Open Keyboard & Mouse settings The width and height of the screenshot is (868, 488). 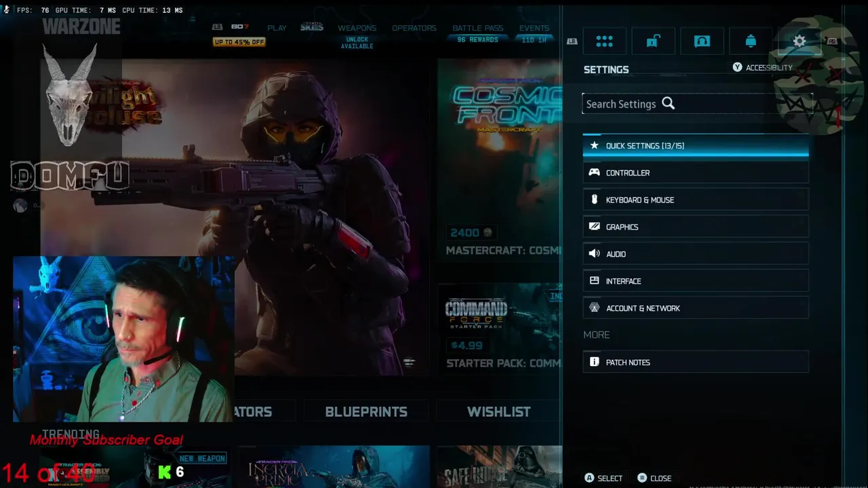696,200
